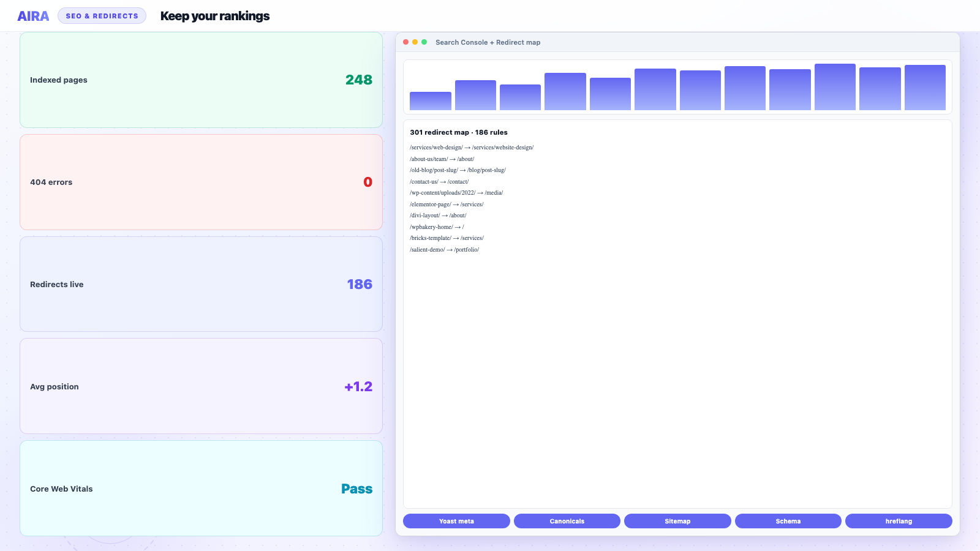Screen dimensions: 980x551
Task: Open the 404 errors card
Action: pos(201,182)
